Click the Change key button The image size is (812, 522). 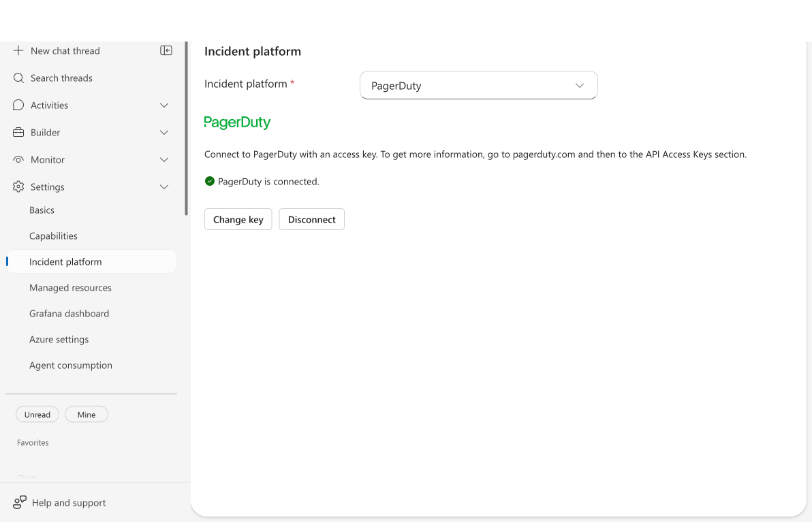tap(238, 219)
